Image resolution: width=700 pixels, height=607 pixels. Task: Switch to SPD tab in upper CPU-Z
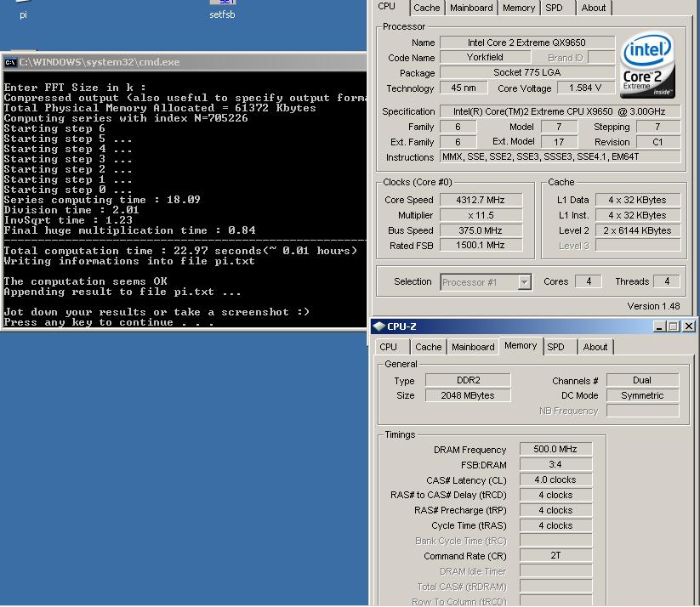click(x=554, y=8)
